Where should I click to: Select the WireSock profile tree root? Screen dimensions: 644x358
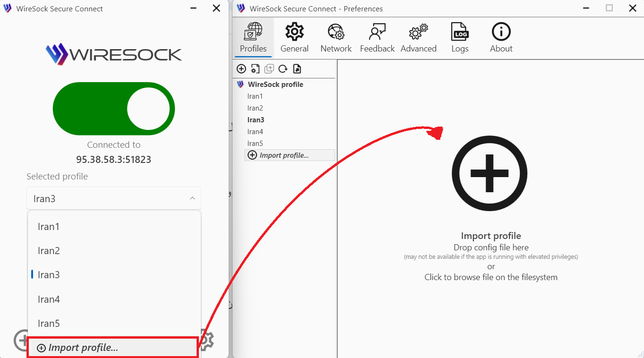tap(275, 85)
